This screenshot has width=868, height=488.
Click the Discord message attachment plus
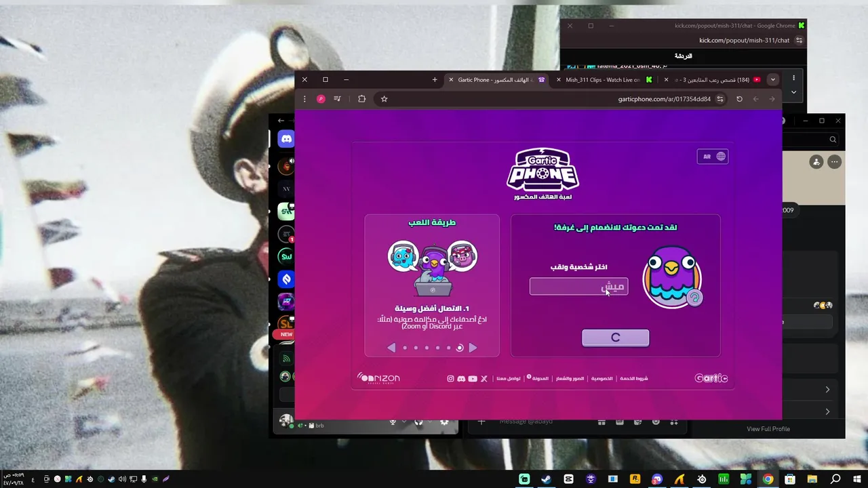click(481, 422)
